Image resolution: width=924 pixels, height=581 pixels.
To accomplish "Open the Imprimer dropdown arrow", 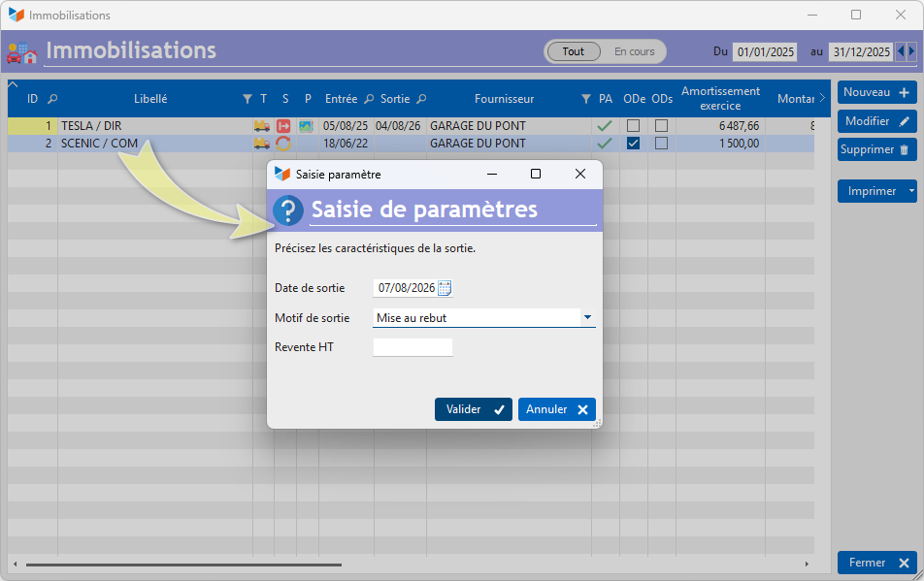I will [911, 191].
